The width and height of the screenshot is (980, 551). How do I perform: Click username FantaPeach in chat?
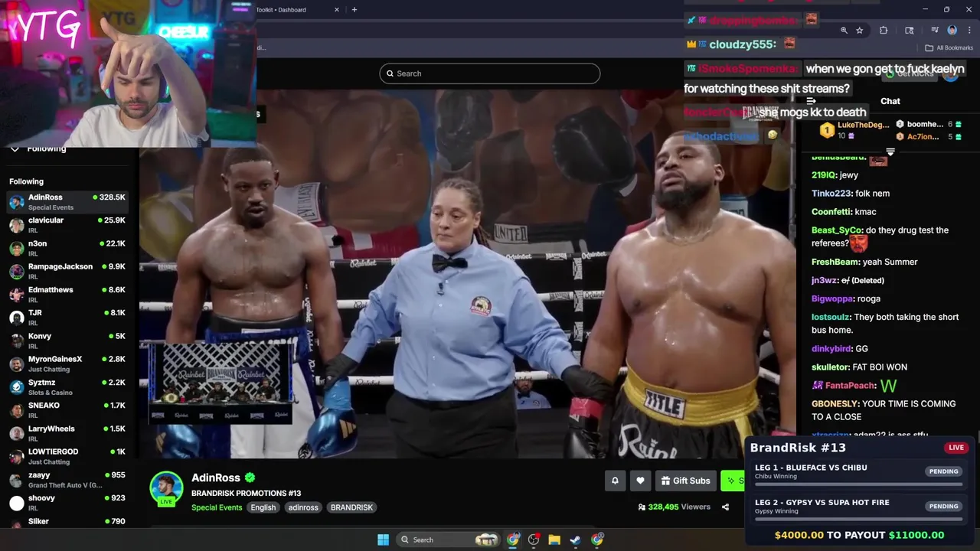coord(850,386)
